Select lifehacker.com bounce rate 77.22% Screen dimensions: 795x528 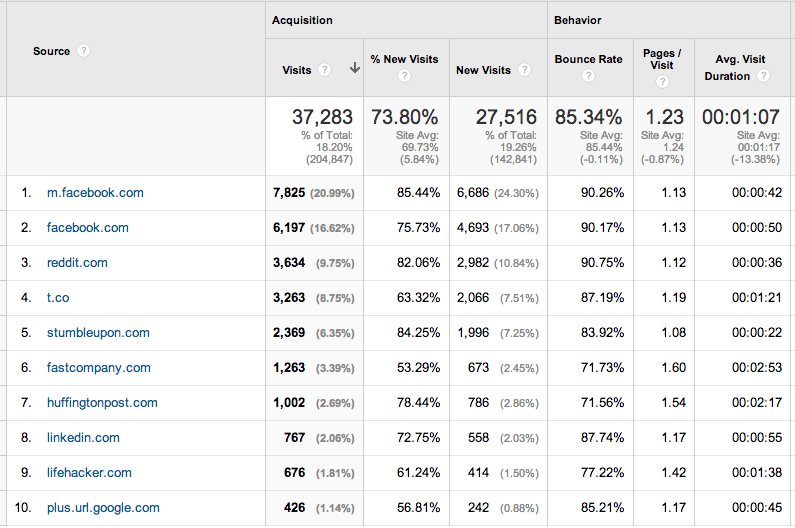coord(602,473)
